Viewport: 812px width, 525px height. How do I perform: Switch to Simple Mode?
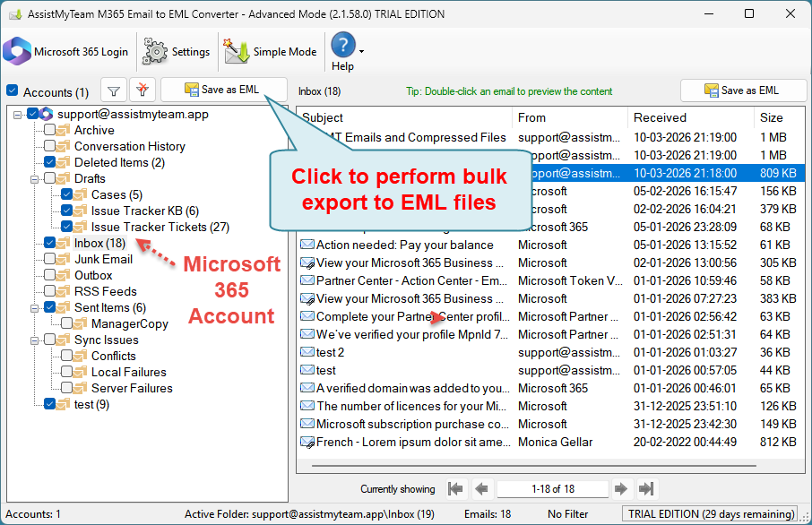click(x=237, y=52)
